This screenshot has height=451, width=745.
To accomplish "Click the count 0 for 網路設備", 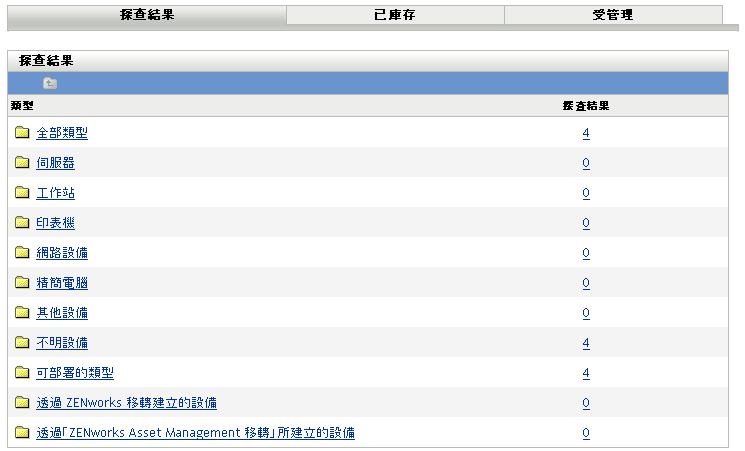I will [x=586, y=253].
